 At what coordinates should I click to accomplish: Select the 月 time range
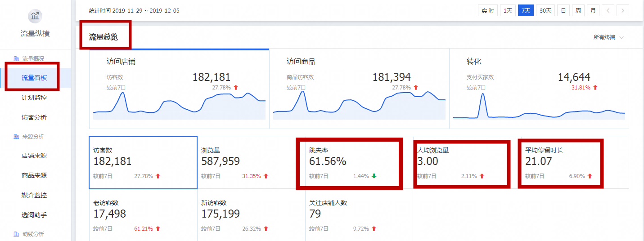(x=593, y=10)
